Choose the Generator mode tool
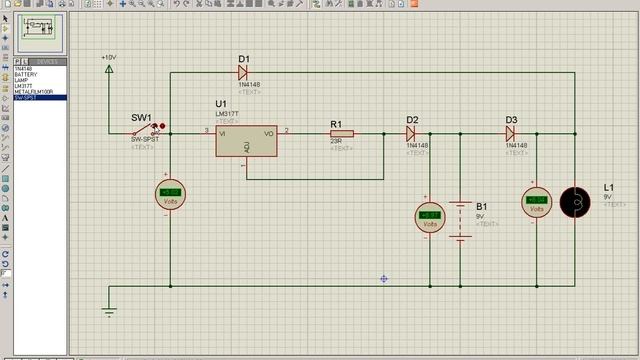640x360 pixels. pyautogui.click(x=5, y=128)
